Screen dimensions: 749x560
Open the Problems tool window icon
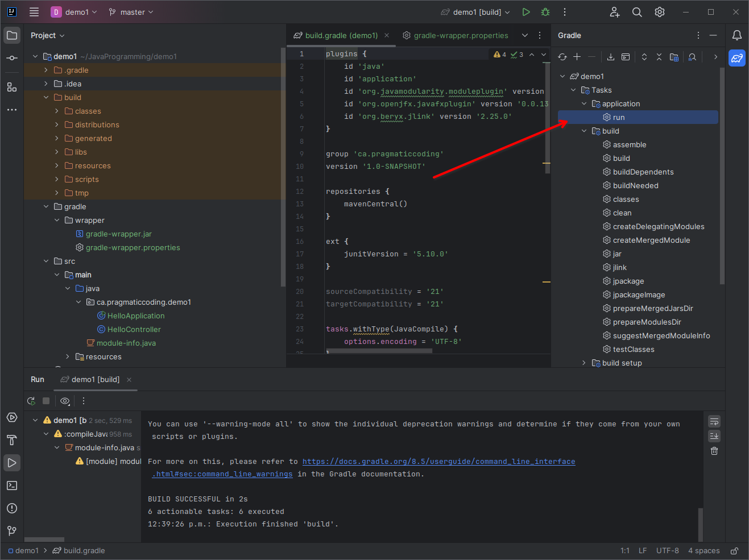(x=12, y=508)
